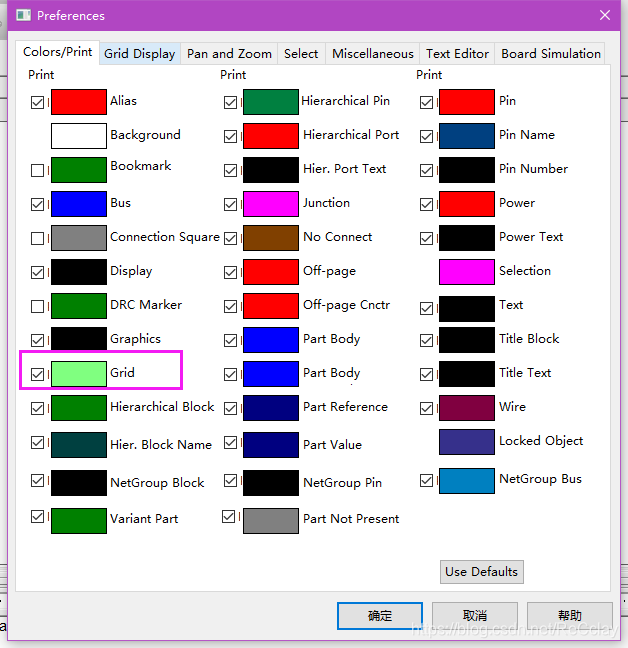The width and height of the screenshot is (628, 648).
Task: Toggle Hierarchical Block print checkbox
Action: (x=38, y=408)
